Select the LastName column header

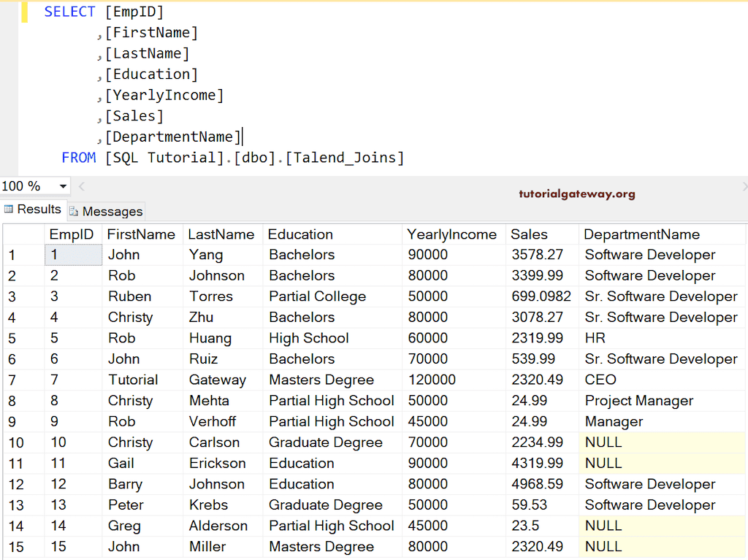pyautogui.click(x=222, y=234)
